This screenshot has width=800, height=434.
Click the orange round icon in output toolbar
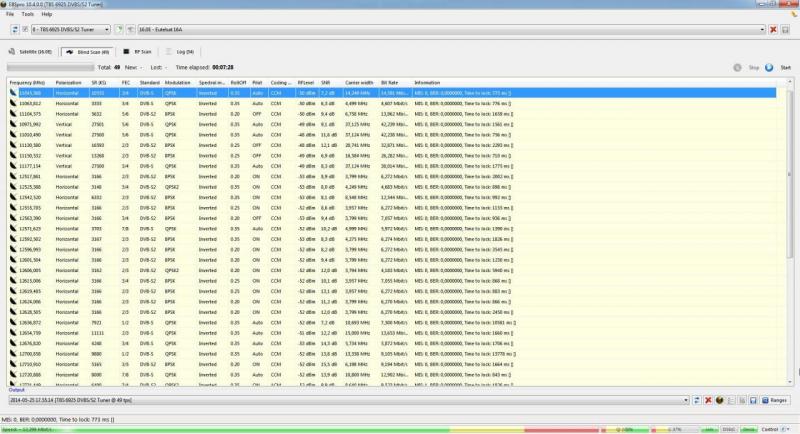pyautogui.click(x=719, y=400)
